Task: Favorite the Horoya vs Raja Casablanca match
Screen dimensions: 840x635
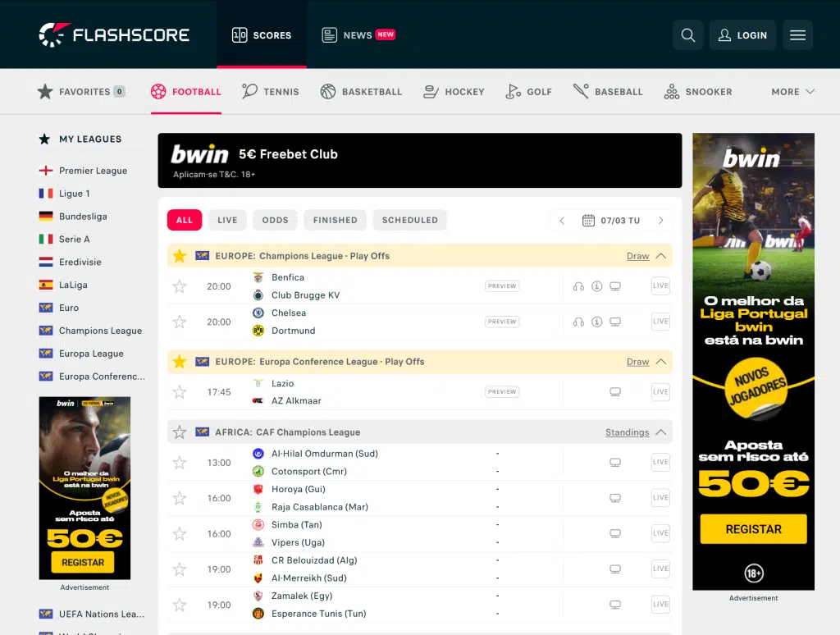Action: 180,498
